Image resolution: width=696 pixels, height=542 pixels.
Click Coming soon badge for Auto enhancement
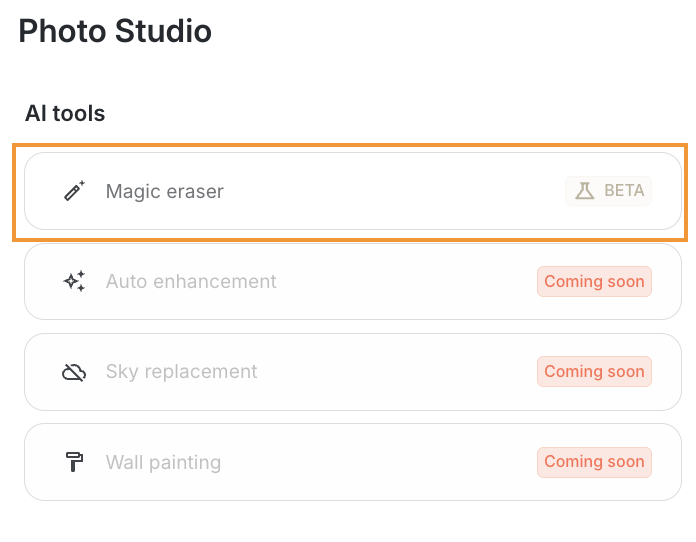click(x=594, y=281)
